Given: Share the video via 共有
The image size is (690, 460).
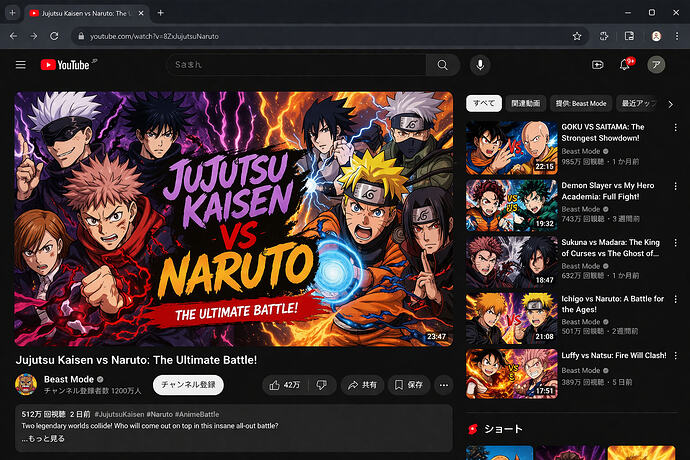Looking at the screenshot, I should [362, 385].
